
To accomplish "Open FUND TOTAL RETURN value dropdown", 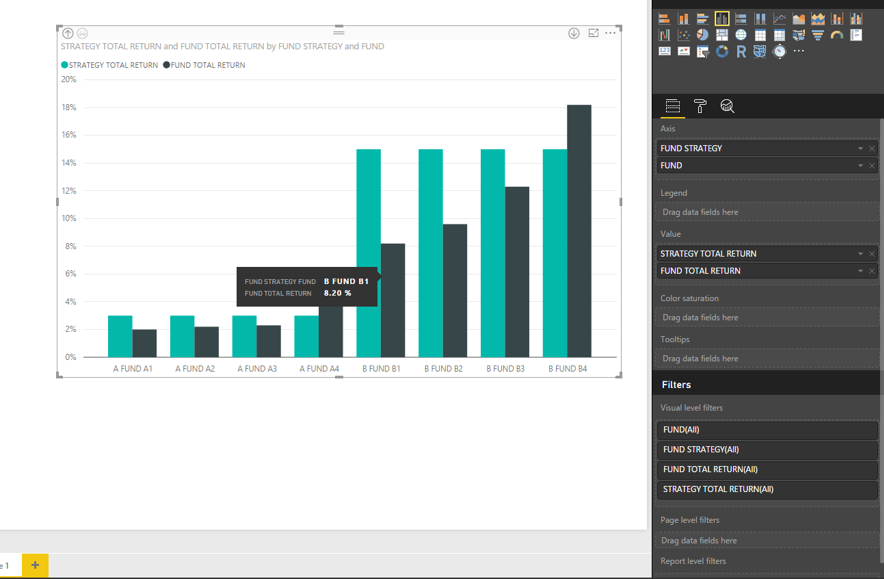I will pos(860,271).
